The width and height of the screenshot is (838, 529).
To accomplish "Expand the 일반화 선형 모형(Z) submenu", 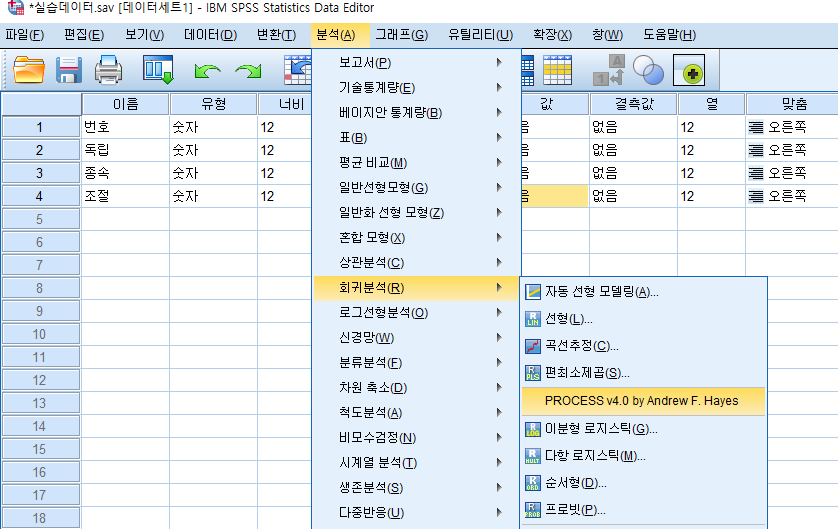I will [416, 213].
